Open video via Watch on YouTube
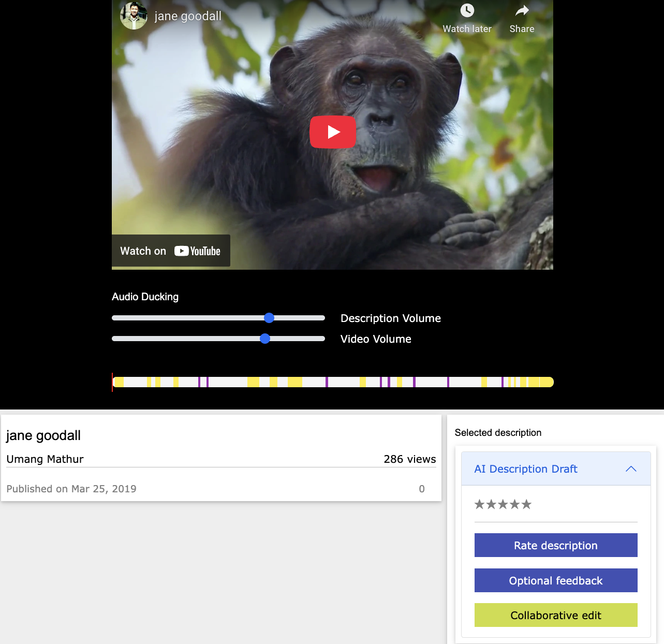 coord(171,251)
